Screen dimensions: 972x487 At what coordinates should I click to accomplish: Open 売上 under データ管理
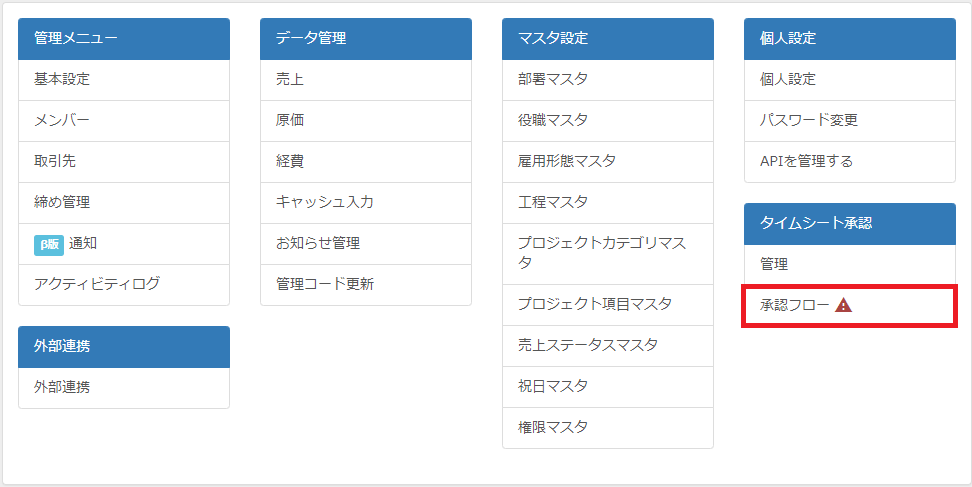[x=366, y=79]
